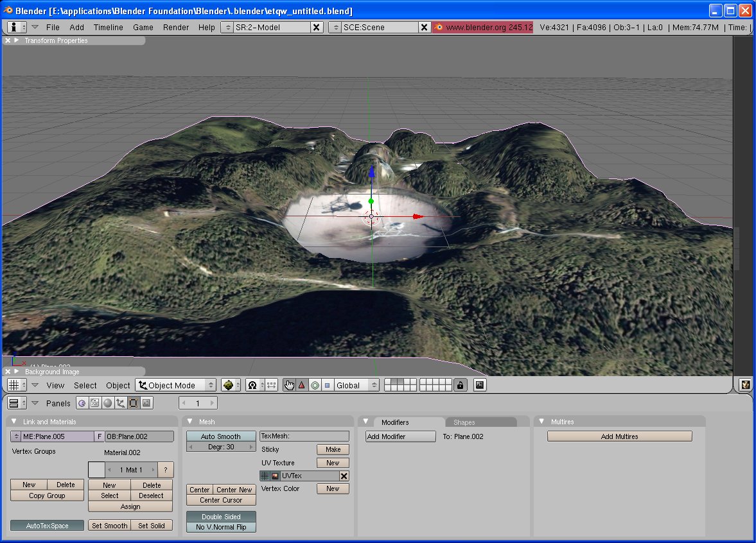Disable the AutoTexSpace toggle
The width and height of the screenshot is (756, 543).
tap(47, 526)
